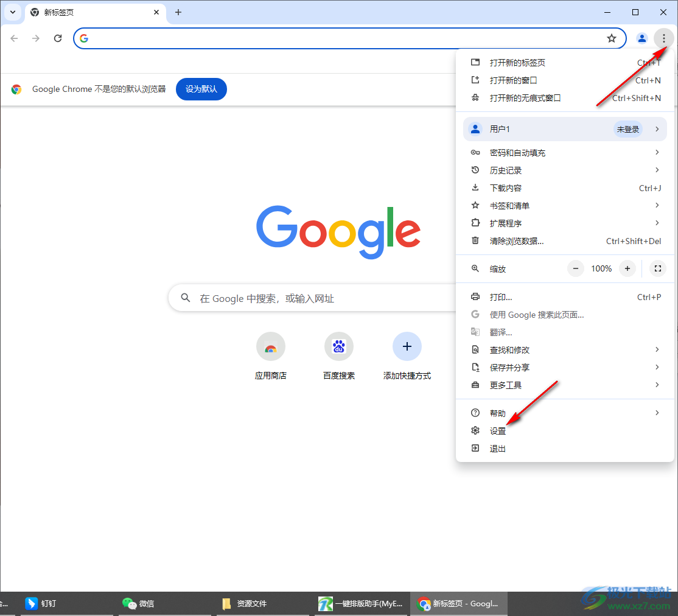The width and height of the screenshot is (678, 616).
Task: Enter full screen via the fullscreen icon
Action: tap(658, 268)
